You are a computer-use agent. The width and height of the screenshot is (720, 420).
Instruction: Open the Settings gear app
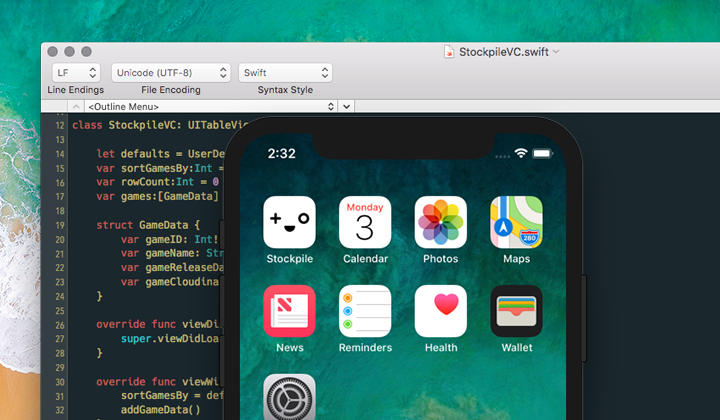coord(289,398)
